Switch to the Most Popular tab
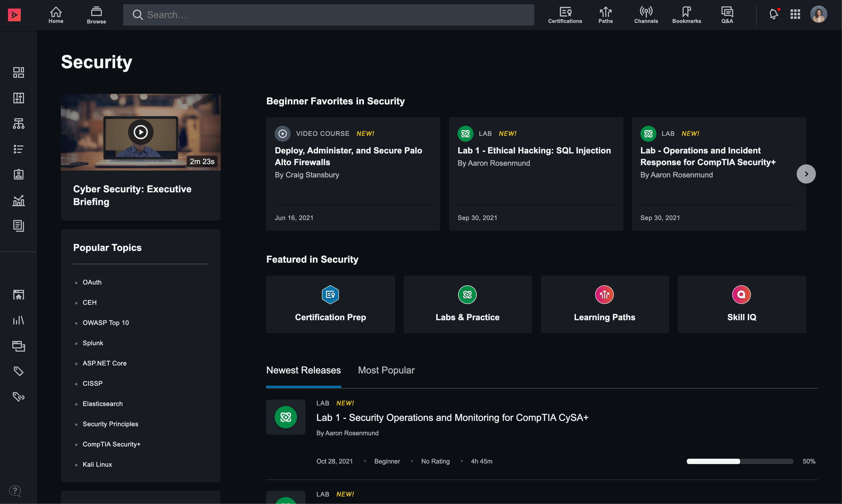 click(386, 370)
